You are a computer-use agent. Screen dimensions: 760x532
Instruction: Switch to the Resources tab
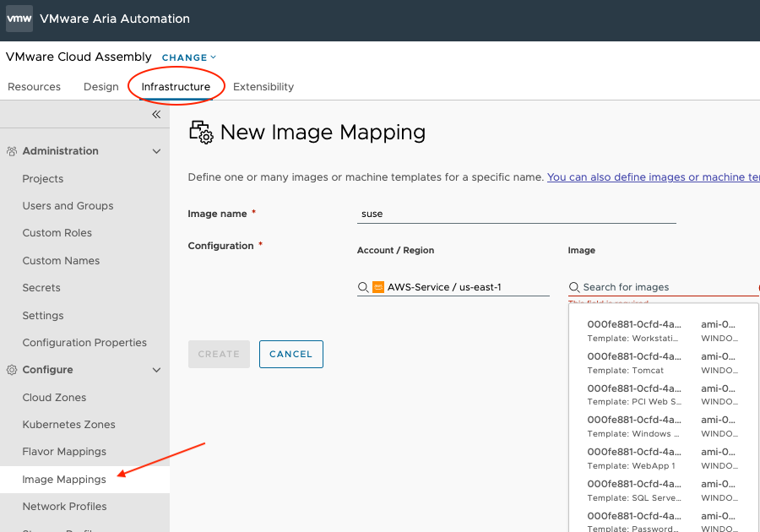34,87
